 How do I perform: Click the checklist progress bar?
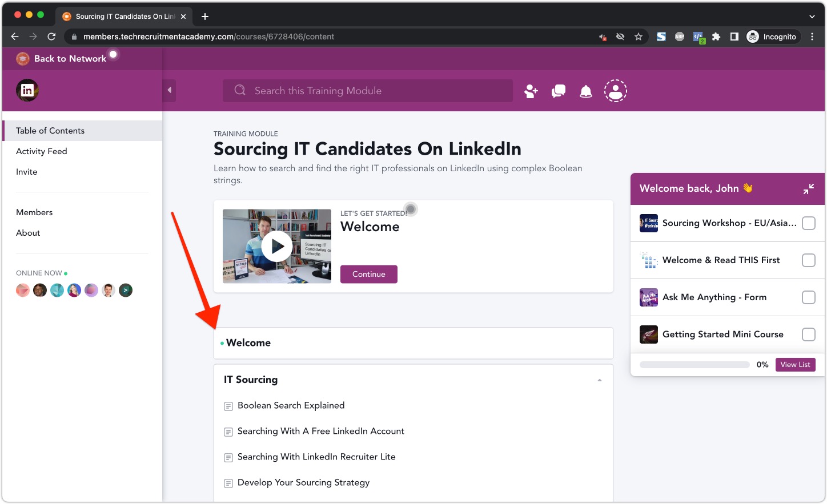pyautogui.click(x=694, y=365)
